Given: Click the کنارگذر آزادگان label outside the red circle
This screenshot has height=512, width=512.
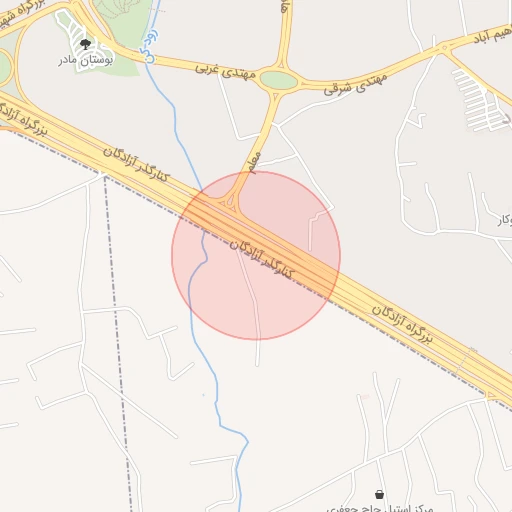Looking at the screenshot, I should (137, 164).
